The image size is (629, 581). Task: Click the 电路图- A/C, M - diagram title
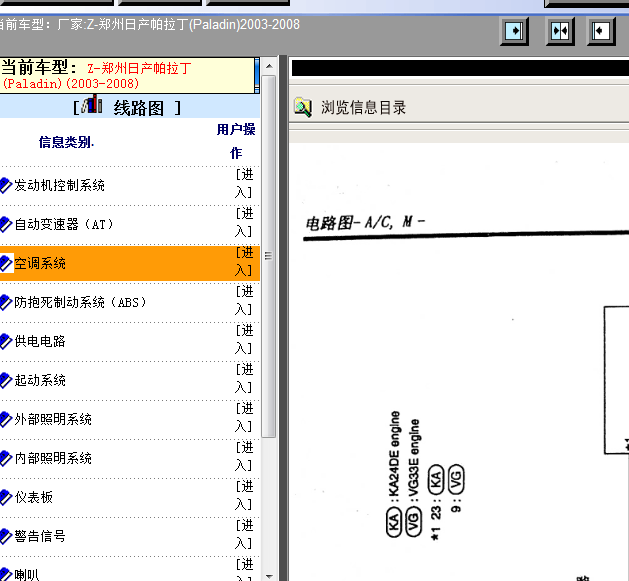(365, 223)
